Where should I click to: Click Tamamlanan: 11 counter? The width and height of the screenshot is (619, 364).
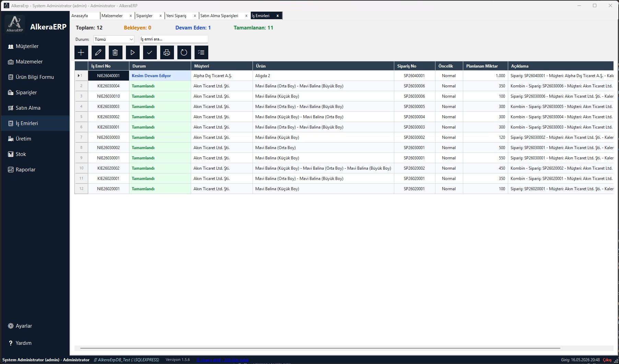coord(253,28)
